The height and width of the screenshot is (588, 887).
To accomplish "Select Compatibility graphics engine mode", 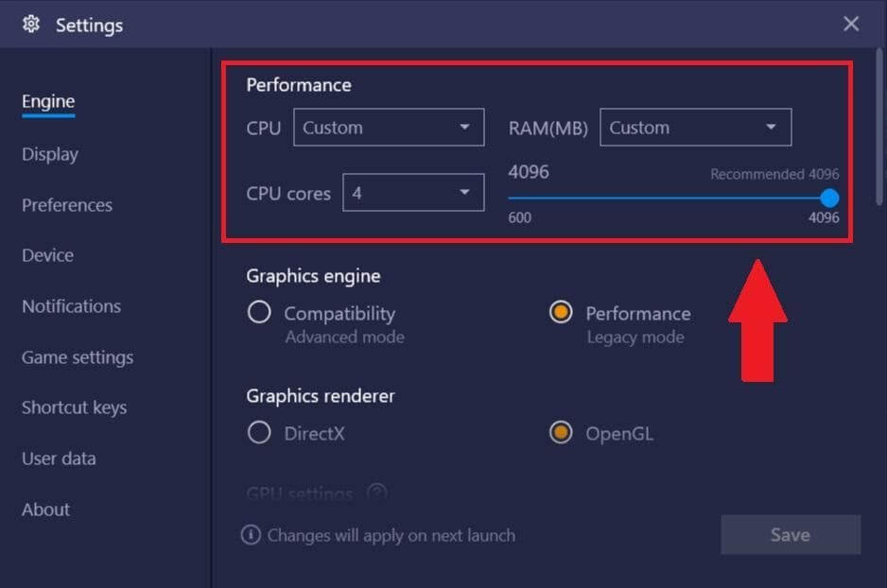I will click(x=259, y=313).
